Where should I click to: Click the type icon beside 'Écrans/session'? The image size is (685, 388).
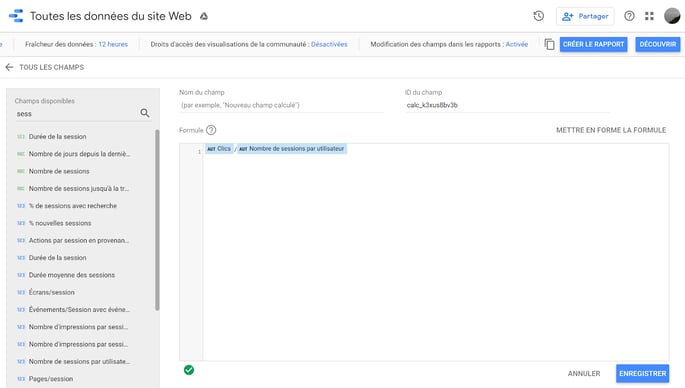pos(21,292)
